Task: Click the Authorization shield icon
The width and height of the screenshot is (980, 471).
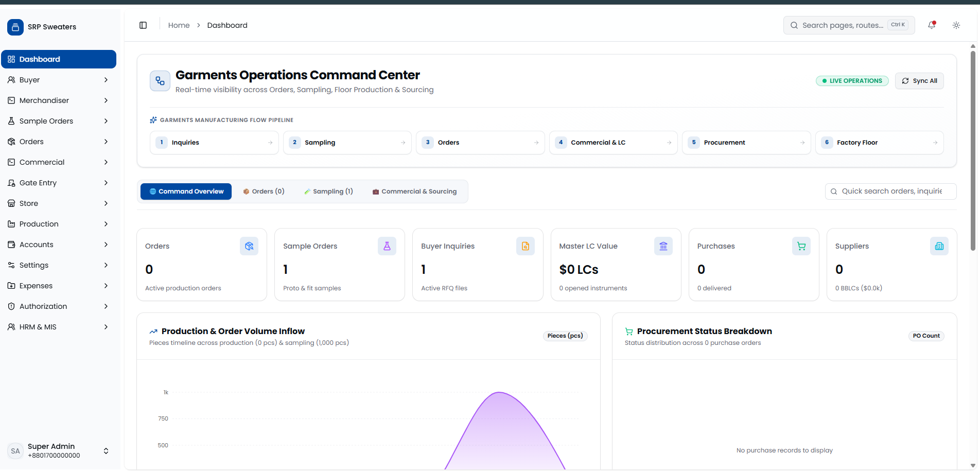Action: pos(11,306)
